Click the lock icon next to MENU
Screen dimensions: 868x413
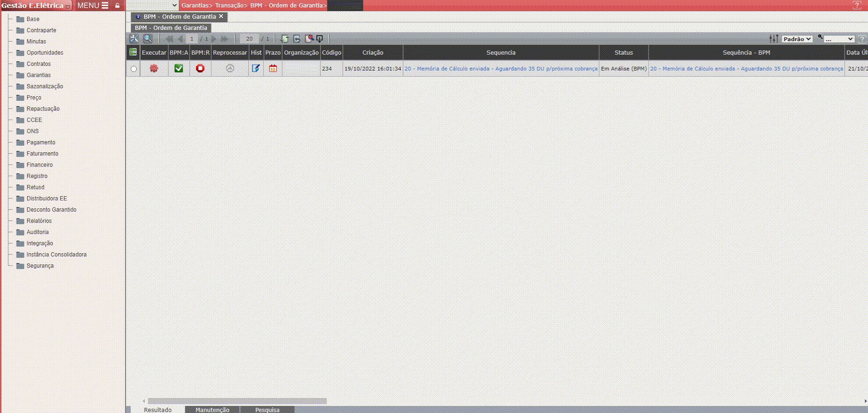point(118,6)
